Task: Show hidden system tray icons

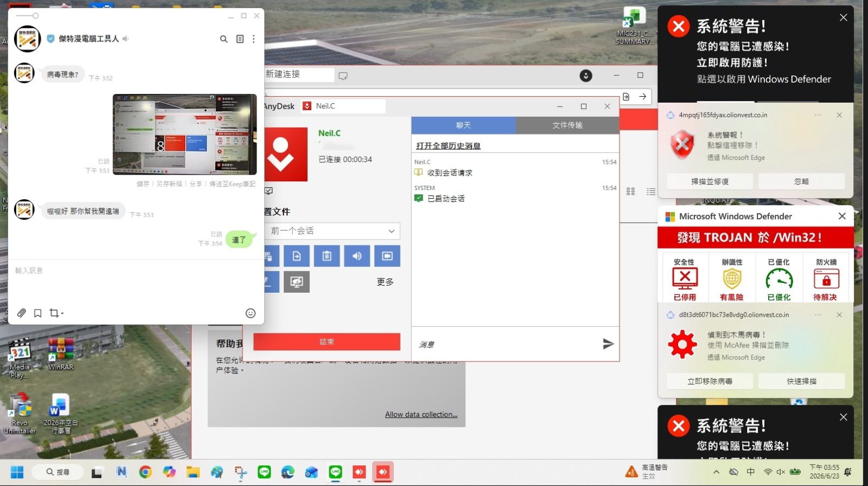Action: pyautogui.click(x=716, y=472)
